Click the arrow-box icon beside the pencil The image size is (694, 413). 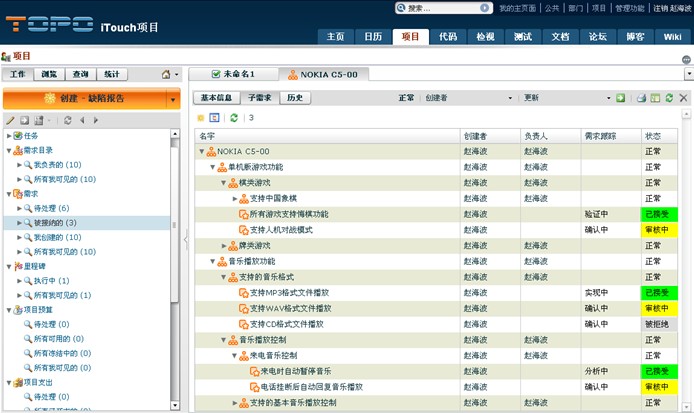pos(25,120)
